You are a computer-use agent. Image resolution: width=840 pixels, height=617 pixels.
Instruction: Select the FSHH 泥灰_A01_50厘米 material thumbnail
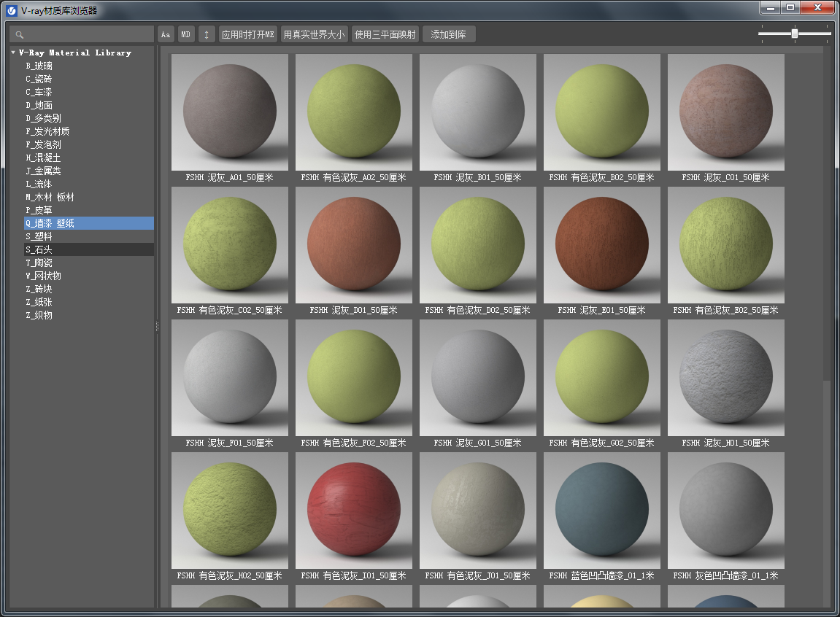[x=230, y=112]
